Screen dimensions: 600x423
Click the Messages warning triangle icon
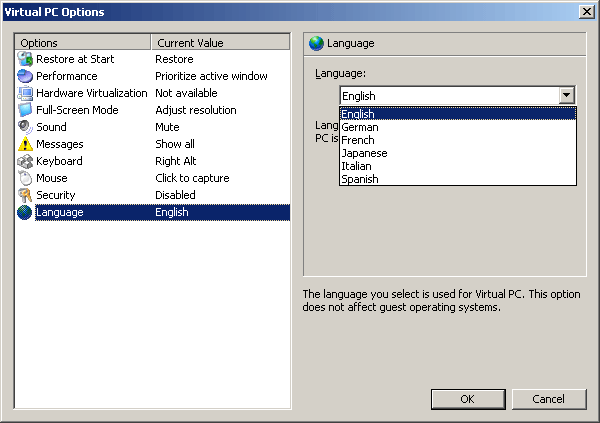(25, 144)
